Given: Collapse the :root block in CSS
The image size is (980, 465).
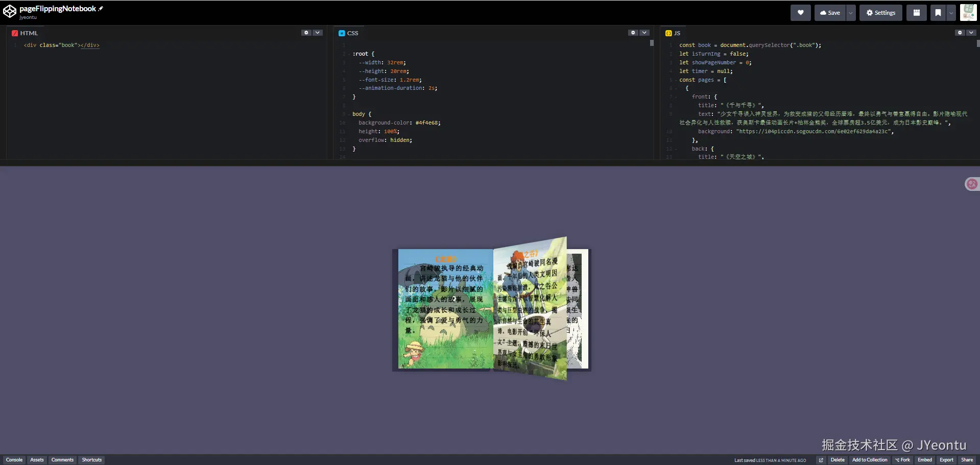Looking at the screenshot, I should point(350,54).
